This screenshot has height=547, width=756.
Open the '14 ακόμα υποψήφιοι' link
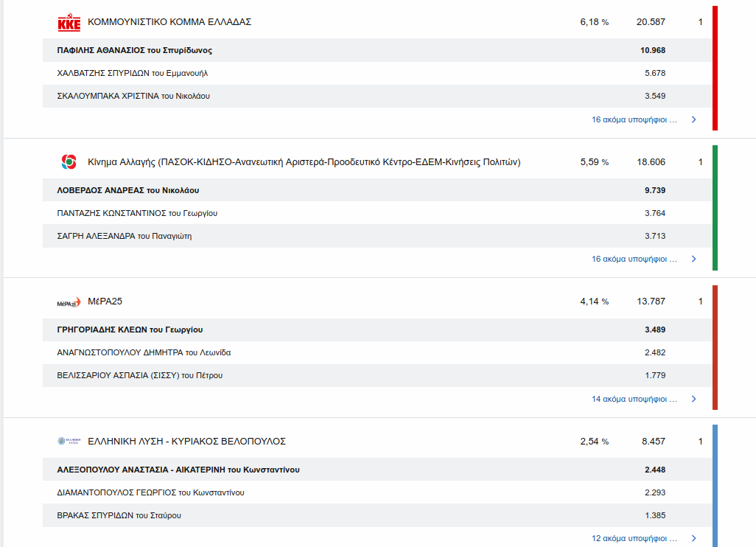pyautogui.click(x=634, y=399)
